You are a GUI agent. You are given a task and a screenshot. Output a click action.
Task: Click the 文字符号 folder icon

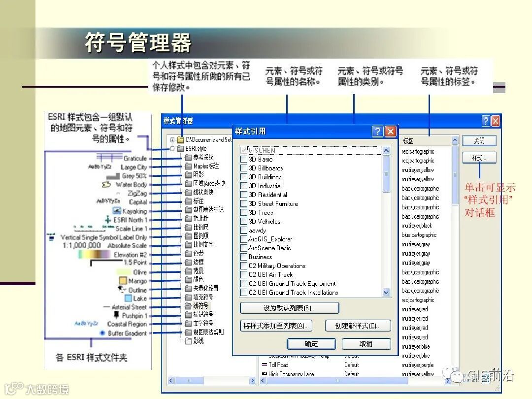pos(188,323)
